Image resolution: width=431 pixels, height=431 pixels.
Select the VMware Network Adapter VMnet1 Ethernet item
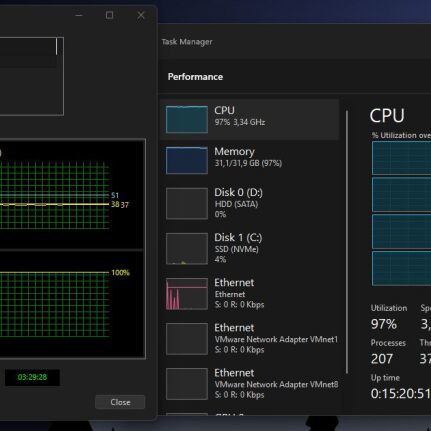(x=249, y=338)
